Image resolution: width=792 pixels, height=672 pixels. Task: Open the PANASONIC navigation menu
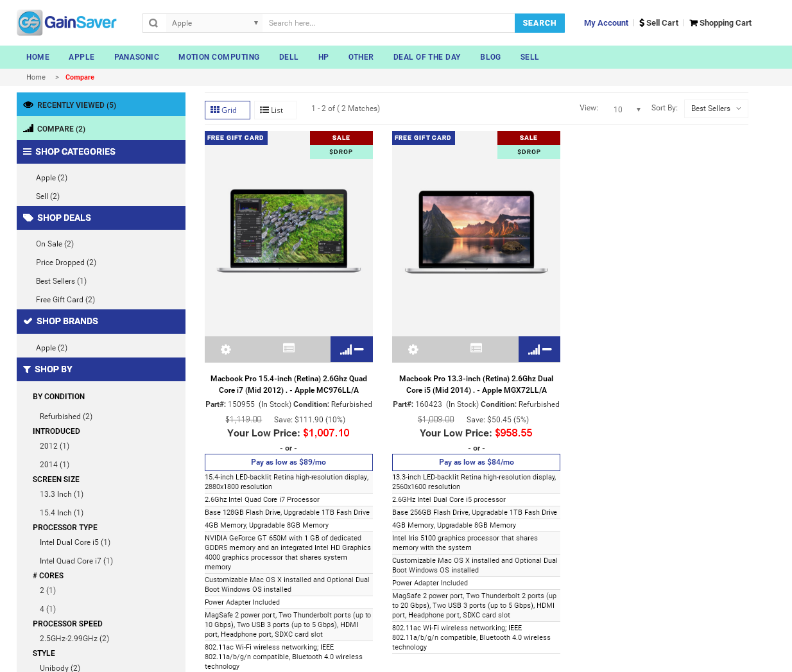tap(137, 57)
